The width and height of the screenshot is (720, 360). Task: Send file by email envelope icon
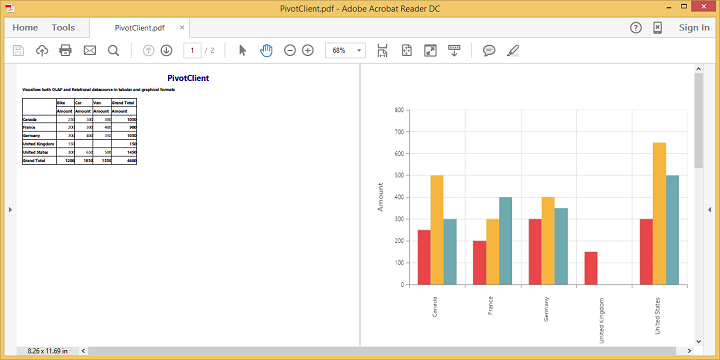90,51
